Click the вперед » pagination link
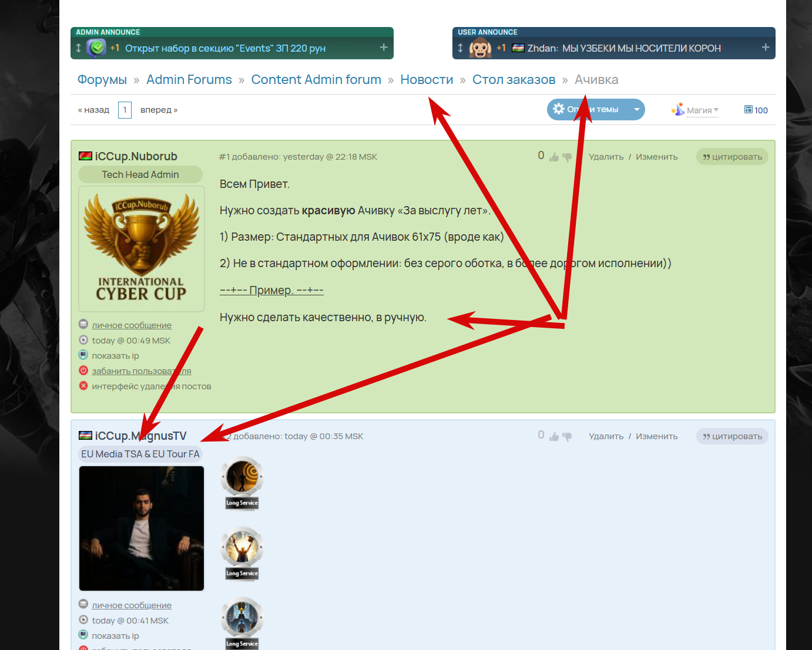The height and width of the screenshot is (650, 812). (x=159, y=110)
